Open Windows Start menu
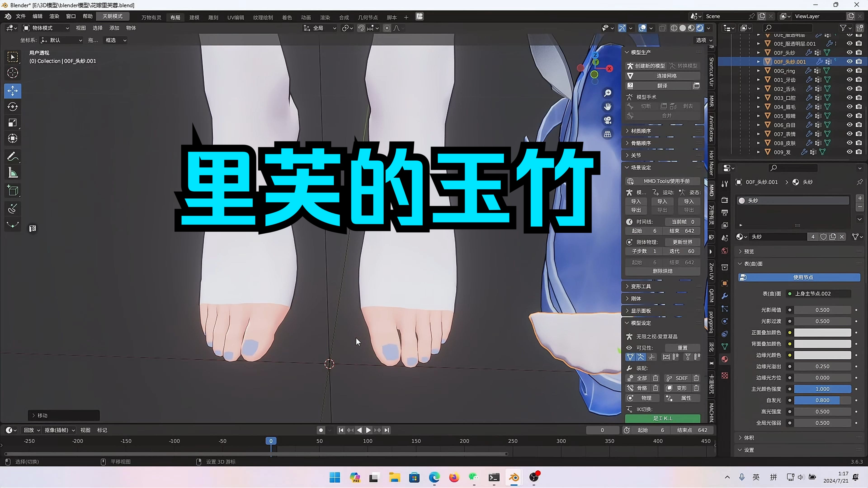Image resolution: width=868 pixels, height=488 pixels. [335, 477]
